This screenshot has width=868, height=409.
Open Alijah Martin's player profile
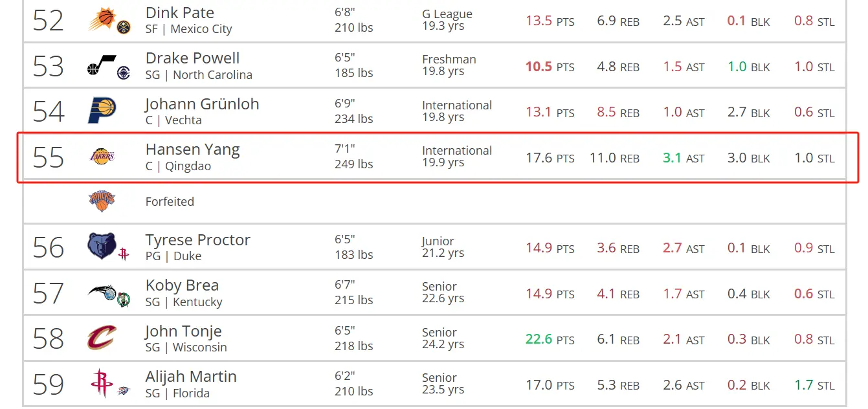coord(191,377)
